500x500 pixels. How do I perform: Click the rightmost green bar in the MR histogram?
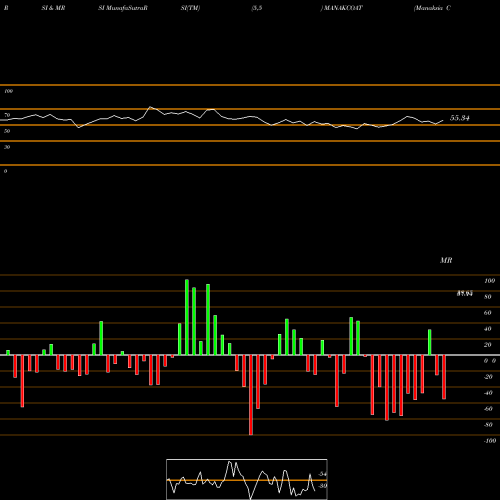(430, 342)
